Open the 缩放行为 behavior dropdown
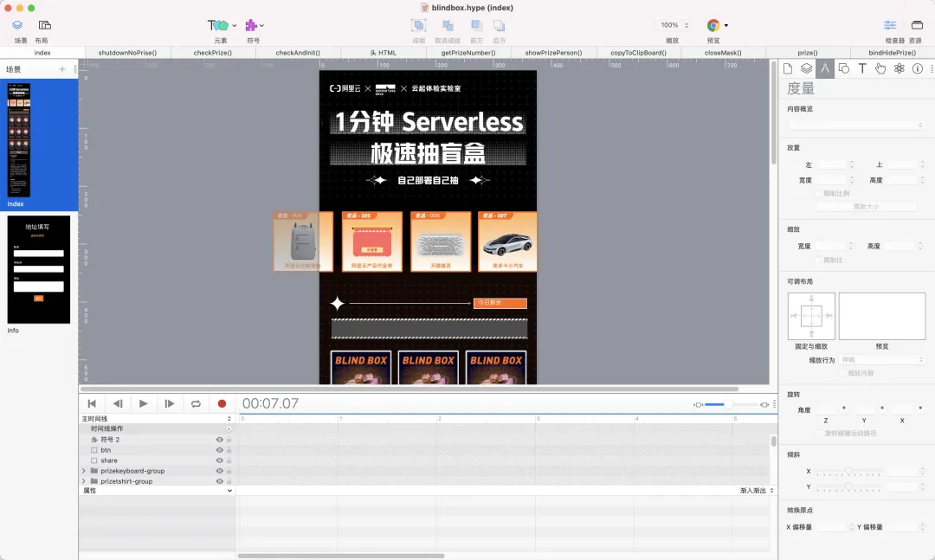Screen dimensions: 935x560 click(882, 359)
